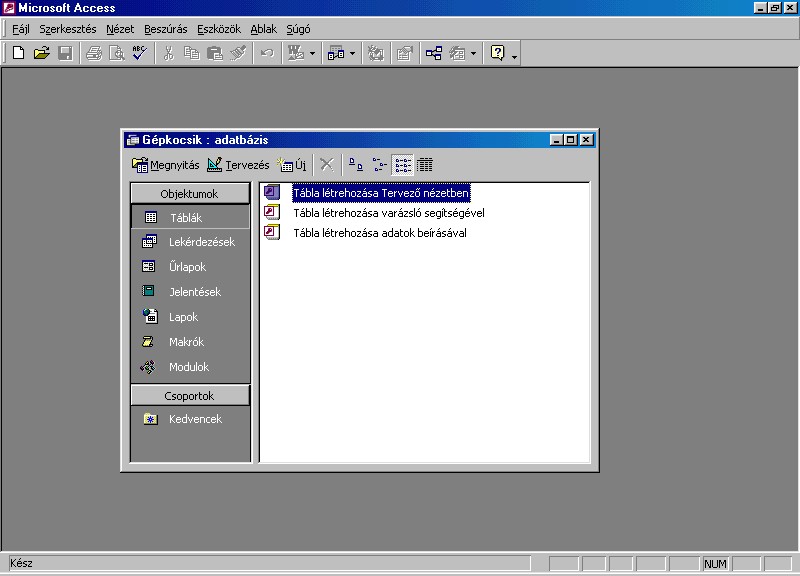This screenshot has height=576, width=800.
Task: Run the spelling check (ABC) icon
Action: tap(140, 53)
